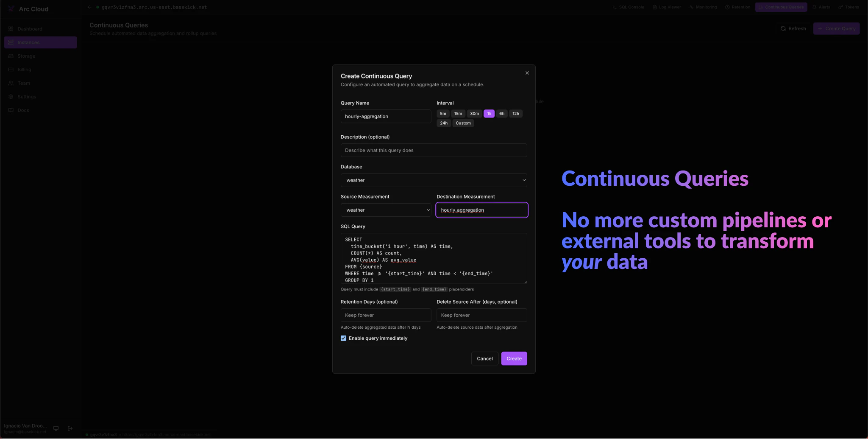Click the Billing card icon
This screenshot has width=868, height=439.
pos(11,70)
